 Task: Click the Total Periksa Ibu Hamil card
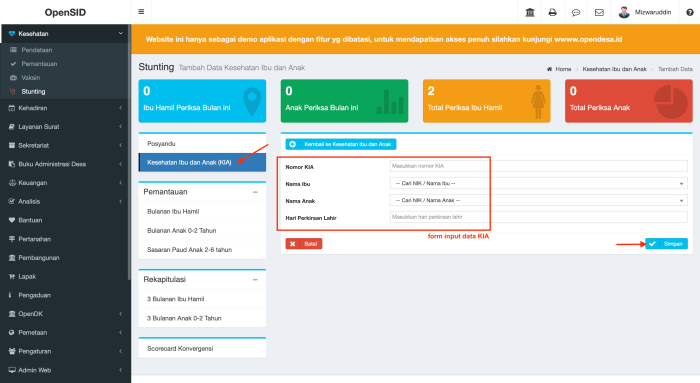(x=487, y=101)
